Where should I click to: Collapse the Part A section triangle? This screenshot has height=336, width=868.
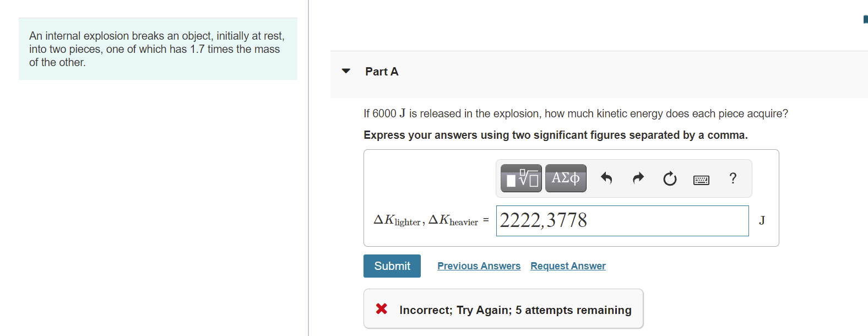tap(345, 71)
